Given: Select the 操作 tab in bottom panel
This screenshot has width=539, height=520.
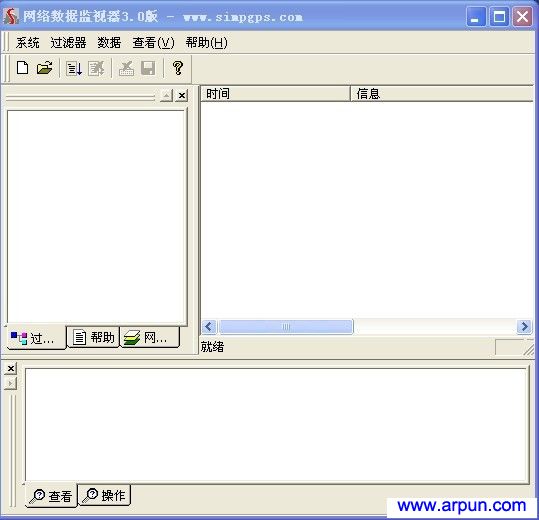Looking at the screenshot, I should point(104,495).
